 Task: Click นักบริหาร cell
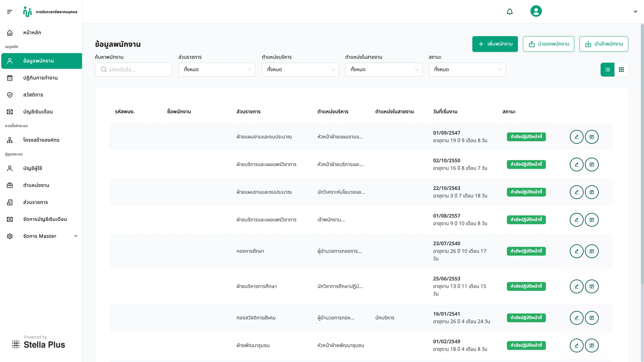pyautogui.click(x=385, y=318)
